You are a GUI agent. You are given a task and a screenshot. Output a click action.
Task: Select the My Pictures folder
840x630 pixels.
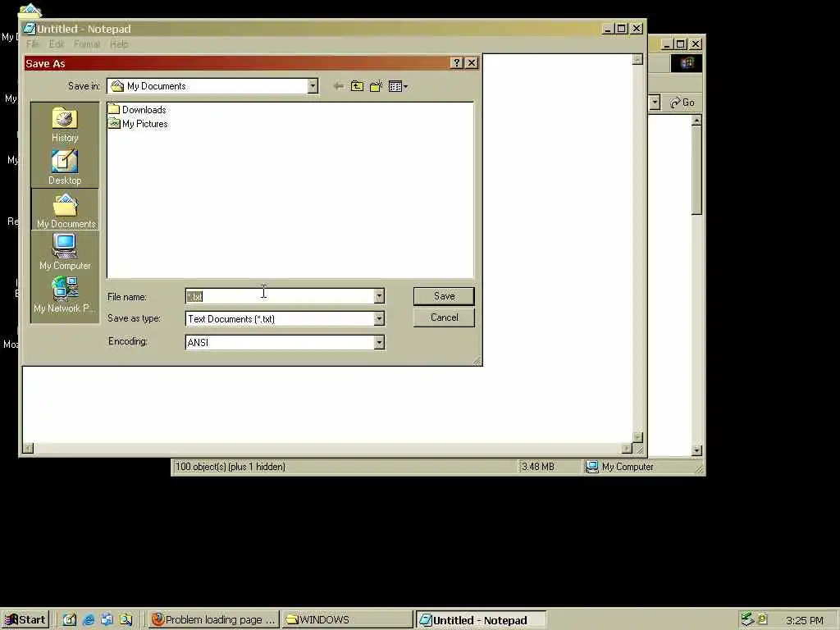click(138, 124)
